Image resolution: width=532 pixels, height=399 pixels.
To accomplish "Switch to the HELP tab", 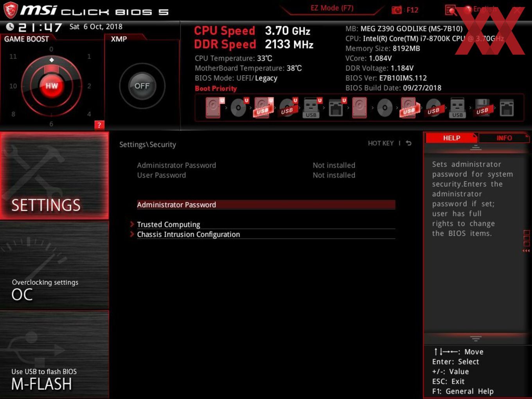I will 451,138.
